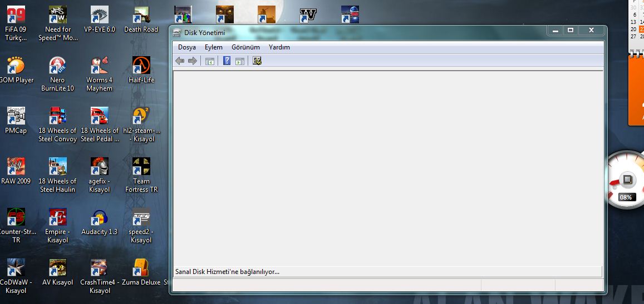Click the Disk Yönetimi title bar icon

177,33
